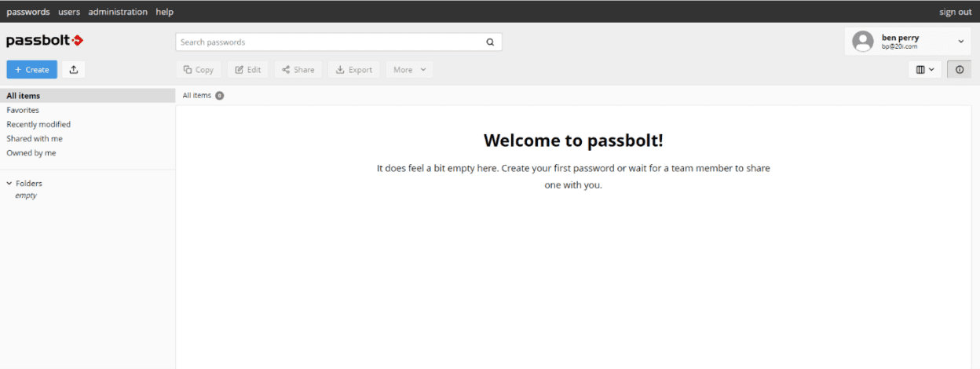Open the passwords menu

pos(28,12)
